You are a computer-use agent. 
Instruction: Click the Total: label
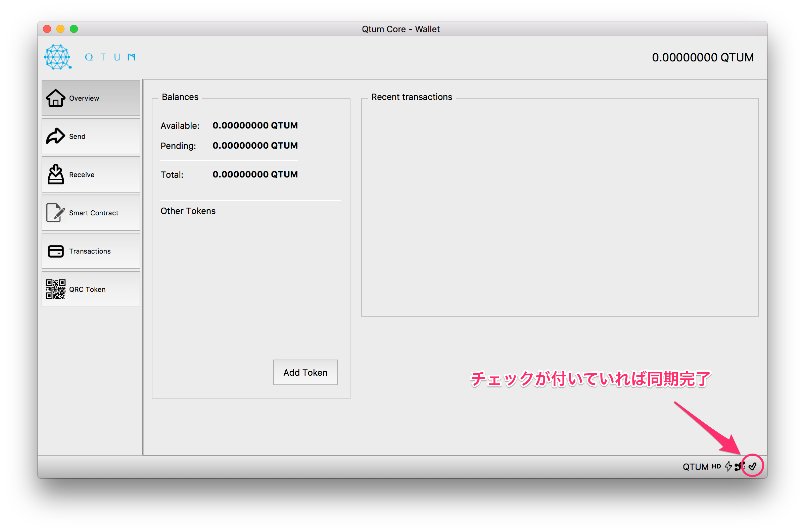[x=172, y=175]
